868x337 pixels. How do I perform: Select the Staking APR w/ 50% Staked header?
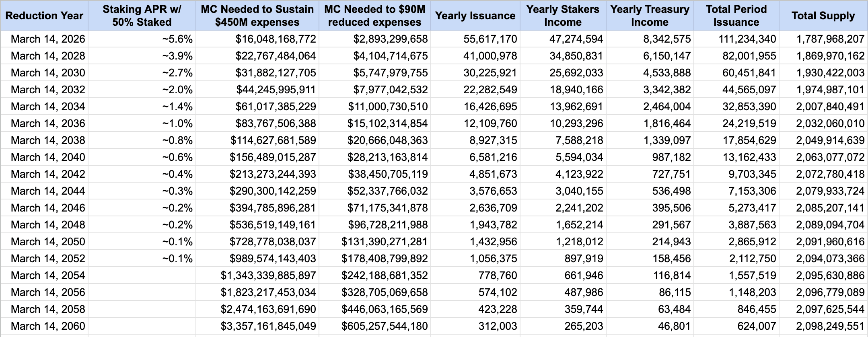[142, 16]
